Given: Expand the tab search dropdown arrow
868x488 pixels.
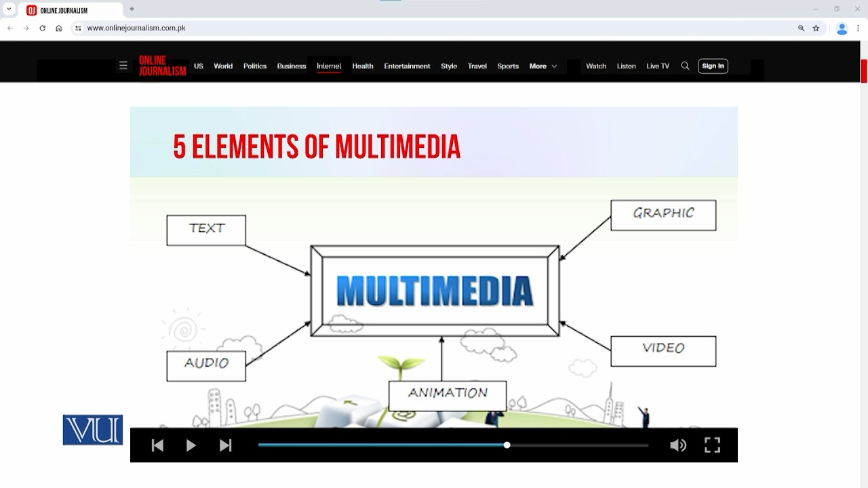Looking at the screenshot, I should (9, 9).
